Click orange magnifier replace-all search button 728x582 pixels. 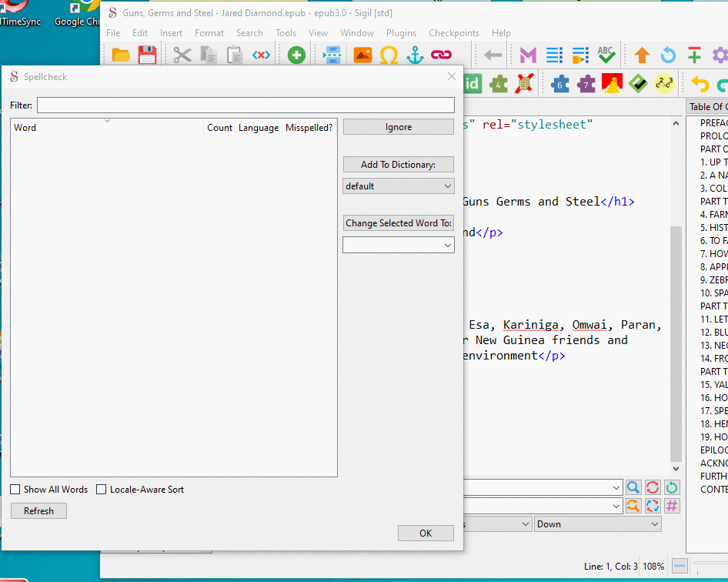633,505
